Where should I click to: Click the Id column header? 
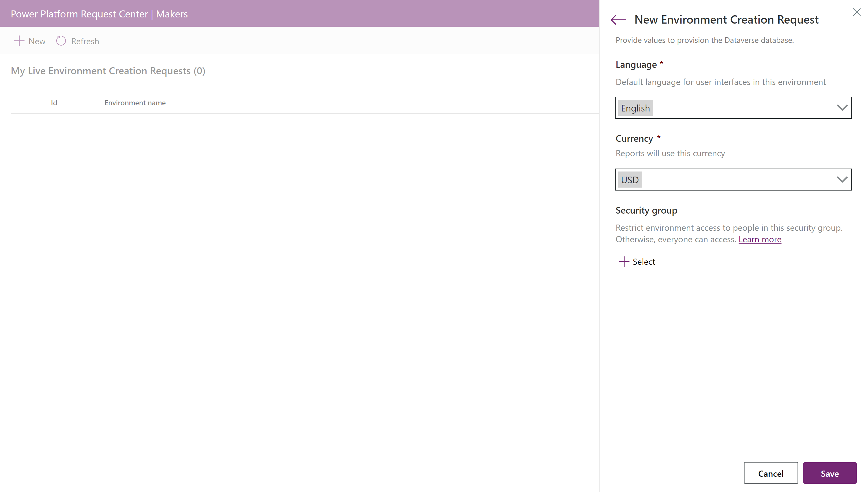pos(54,103)
